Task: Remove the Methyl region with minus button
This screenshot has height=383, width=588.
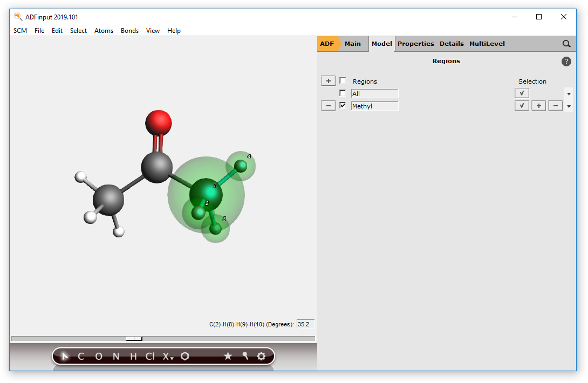Action: coord(328,106)
